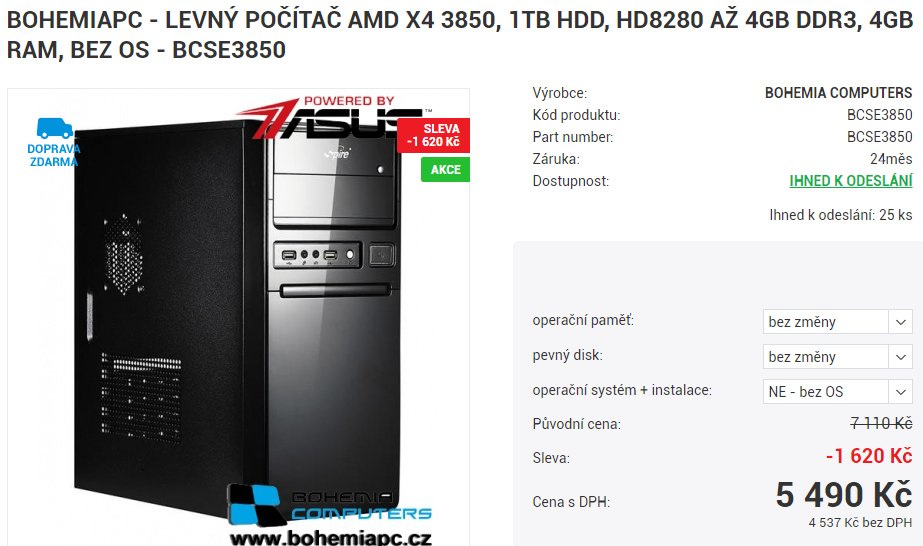Click the Bohemia Computers logo on image
The width and height of the screenshot is (923, 546).
pos(330,504)
